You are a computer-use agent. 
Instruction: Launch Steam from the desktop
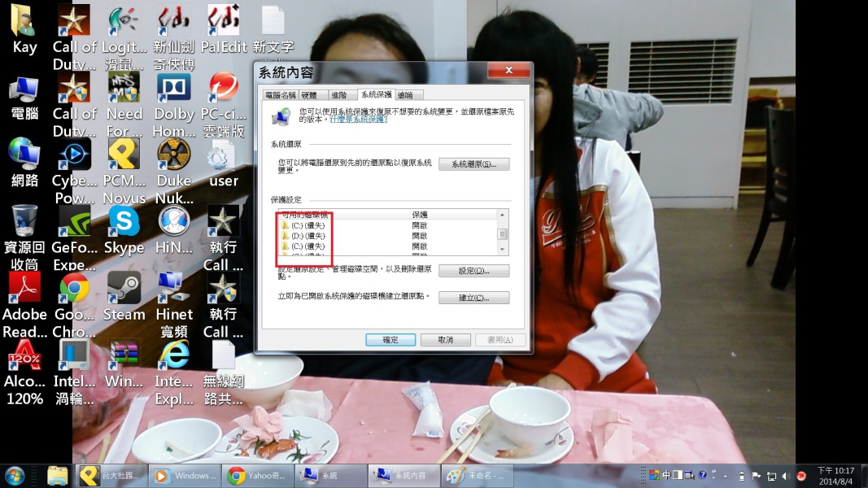point(124,298)
